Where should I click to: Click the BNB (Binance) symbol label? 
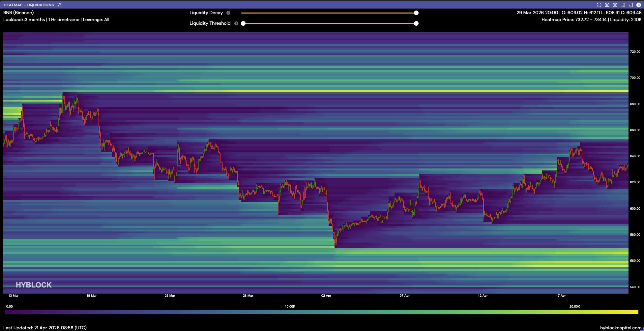click(x=18, y=13)
